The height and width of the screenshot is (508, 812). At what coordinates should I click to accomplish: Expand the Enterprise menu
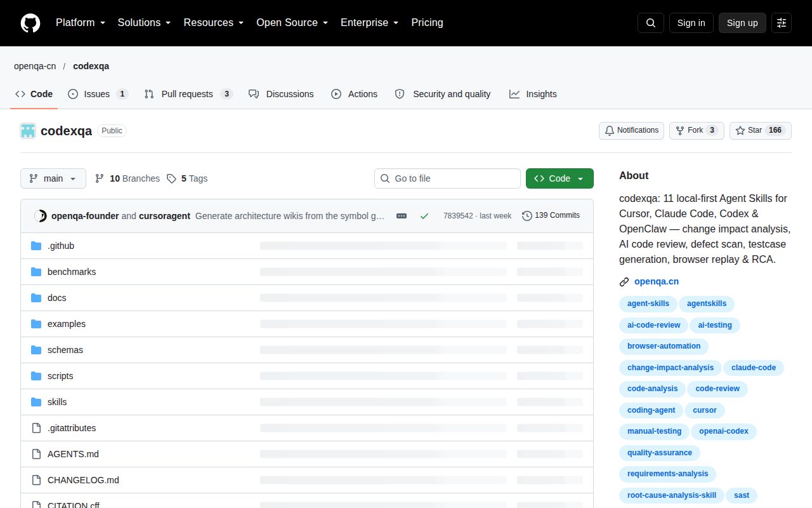tap(369, 23)
